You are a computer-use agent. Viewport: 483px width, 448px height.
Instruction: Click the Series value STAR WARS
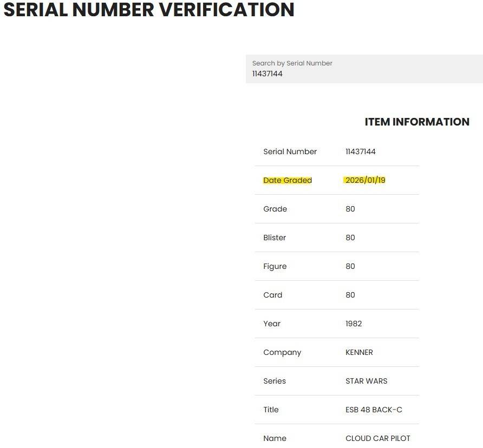click(366, 381)
